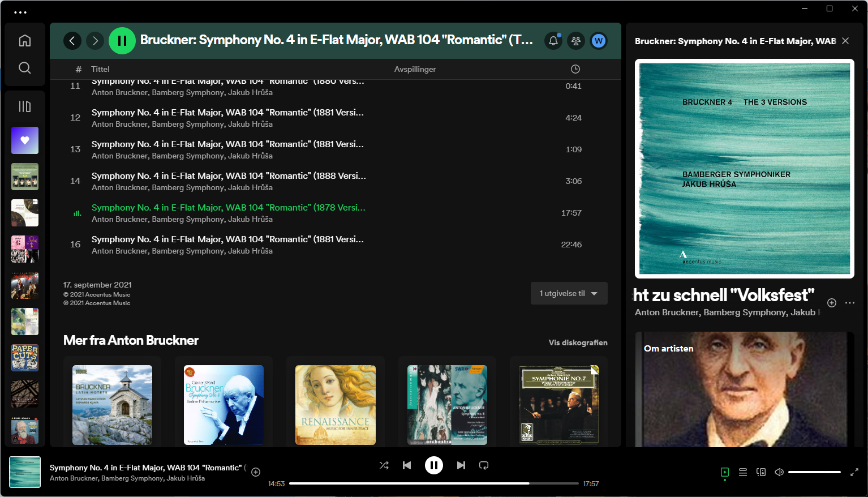This screenshot has width=868, height=497.
Task: Seek in the playback progress bar
Action: click(434, 483)
